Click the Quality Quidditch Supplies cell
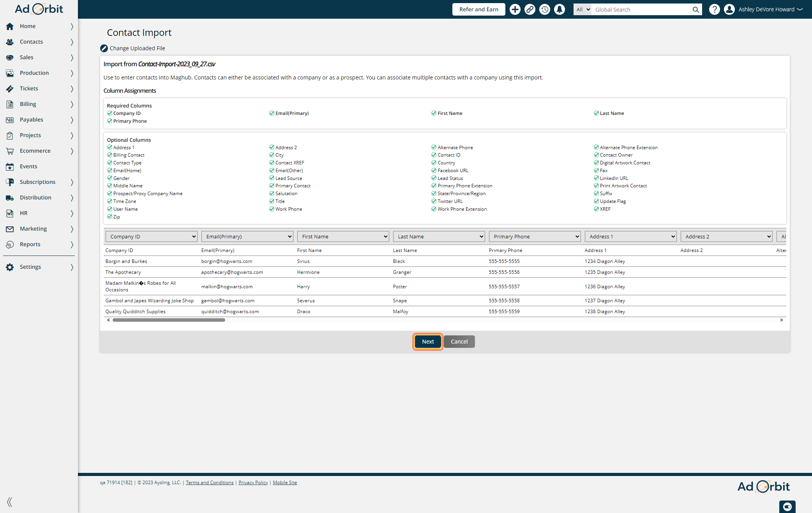Viewport: 812px width, 513px height. pyautogui.click(x=135, y=312)
